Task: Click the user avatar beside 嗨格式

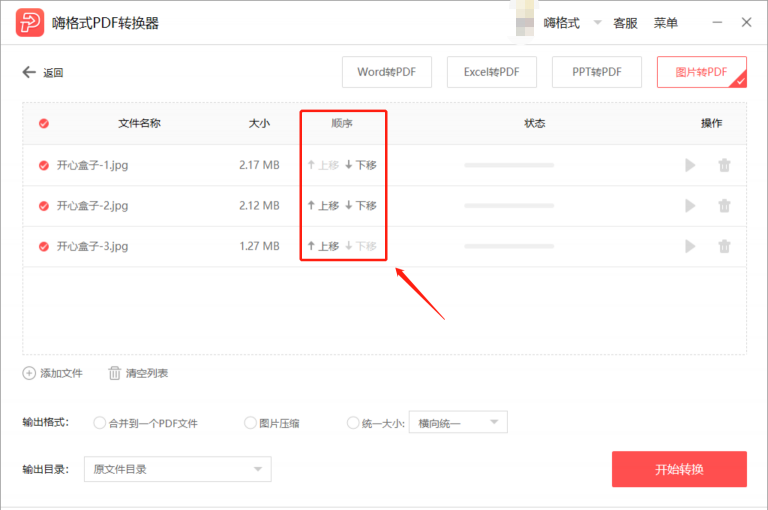Action: 525,23
